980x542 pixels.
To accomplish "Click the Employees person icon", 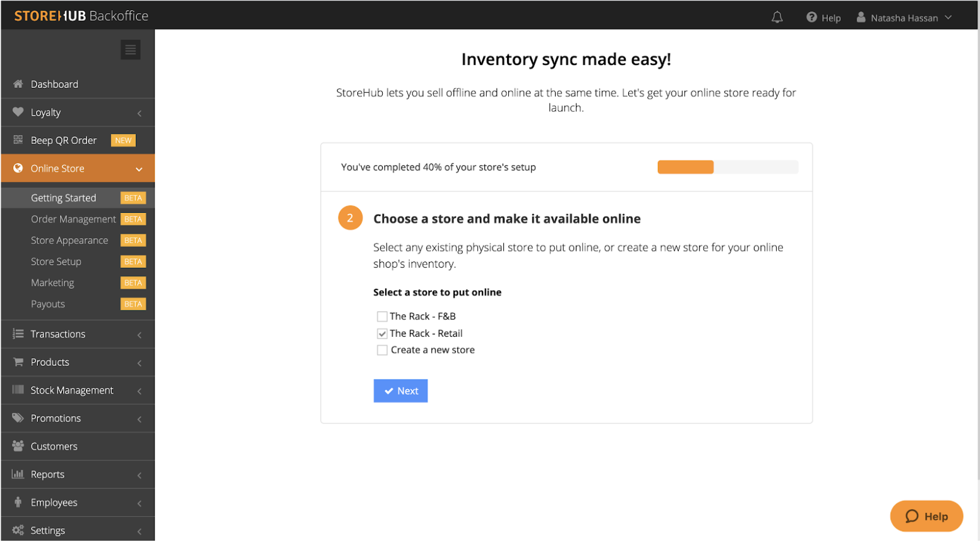I will click(x=18, y=502).
